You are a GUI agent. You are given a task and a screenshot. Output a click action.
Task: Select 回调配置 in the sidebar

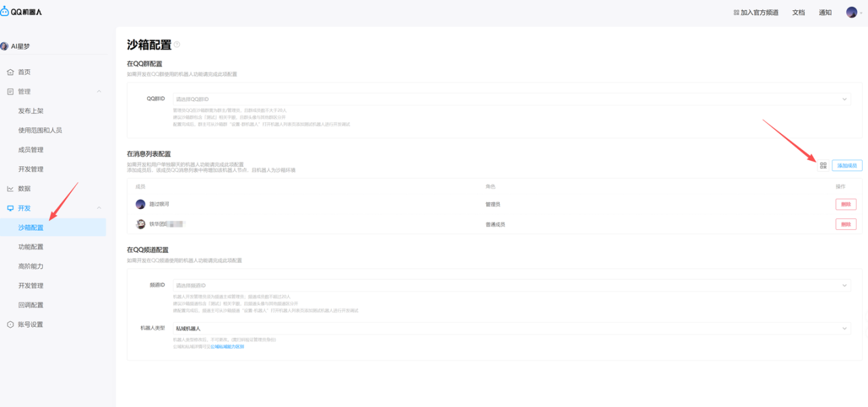31,305
